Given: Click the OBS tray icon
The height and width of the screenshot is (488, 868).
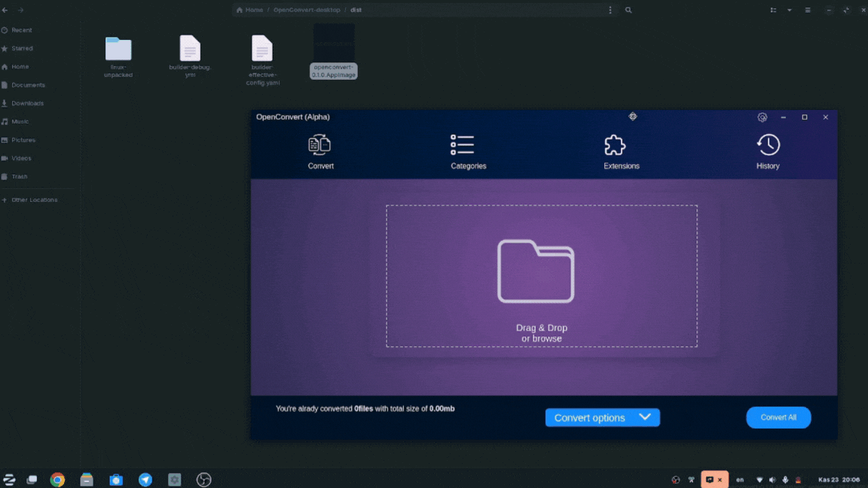Looking at the screenshot, I should click(x=675, y=480).
